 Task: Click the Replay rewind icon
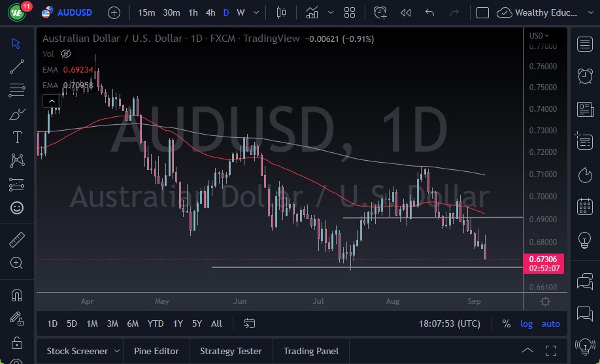(405, 12)
